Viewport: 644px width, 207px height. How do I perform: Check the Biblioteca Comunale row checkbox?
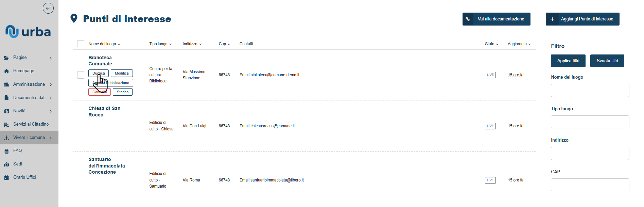click(x=81, y=75)
